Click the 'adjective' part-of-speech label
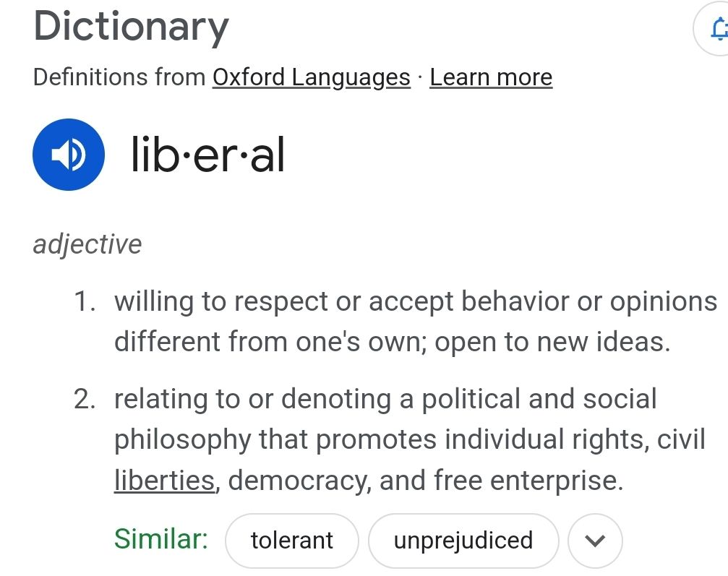Viewport: 728px width, 576px height. (x=87, y=244)
